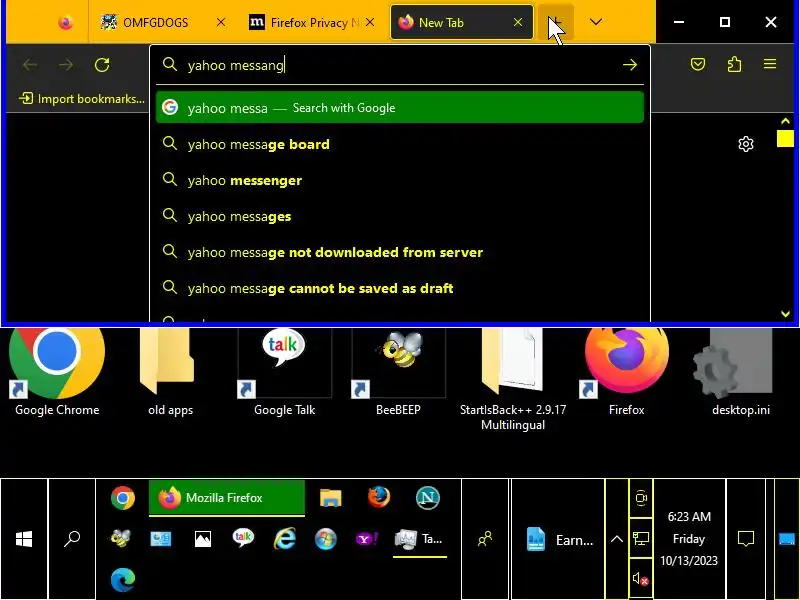Screen dimensions: 800x600
Task: Click the Windows orb taskbar icon
Action: (326, 539)
